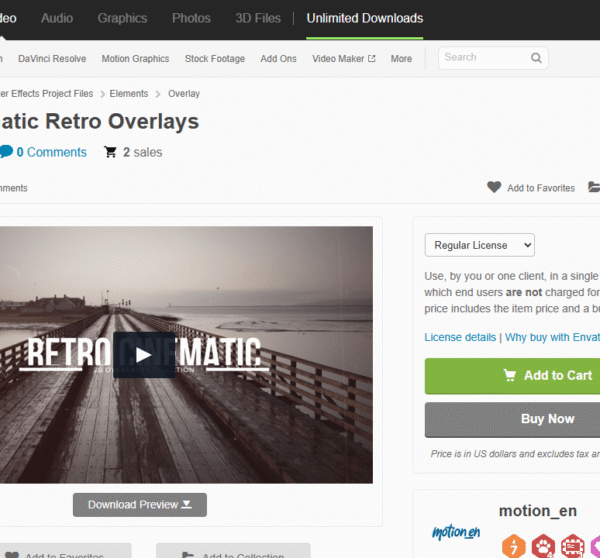Switch to Unlimited Downloads tab
The height and width of the screenshot is (558, 600).
click(365, 18)
